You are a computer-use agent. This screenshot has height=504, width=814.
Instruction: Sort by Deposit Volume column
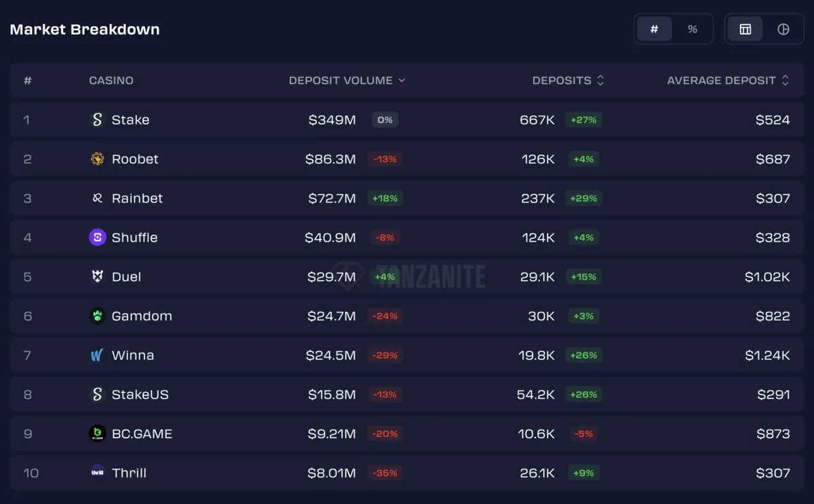tap(347, 80)
